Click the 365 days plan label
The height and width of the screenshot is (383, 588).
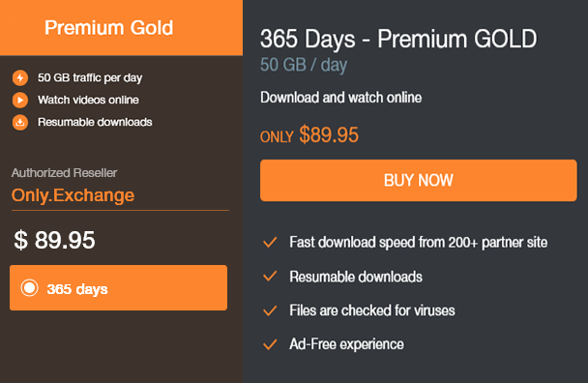[77, 289]
